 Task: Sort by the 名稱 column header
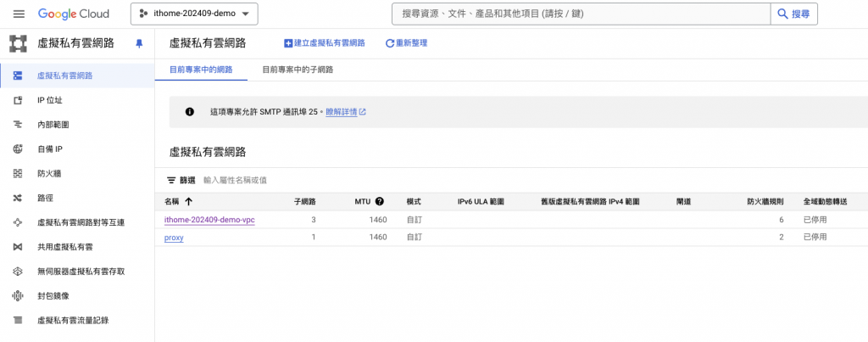[172, 201]
